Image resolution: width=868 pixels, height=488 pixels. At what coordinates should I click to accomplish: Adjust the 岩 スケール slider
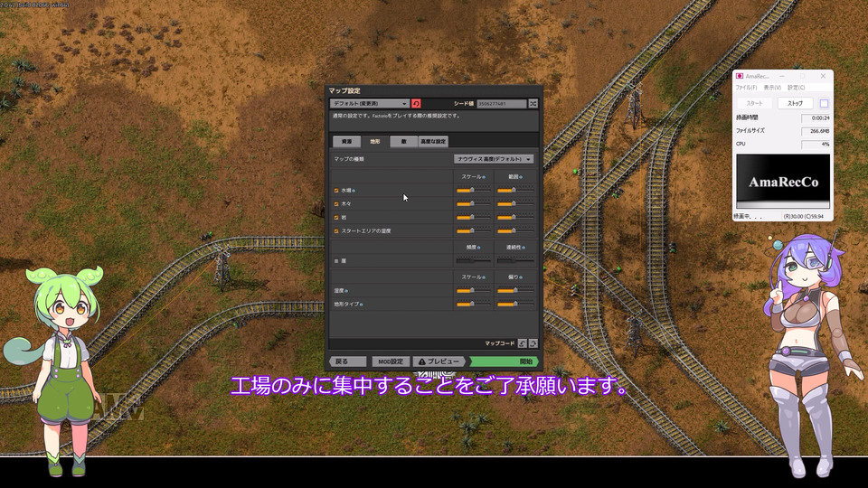tap(473, 218)
